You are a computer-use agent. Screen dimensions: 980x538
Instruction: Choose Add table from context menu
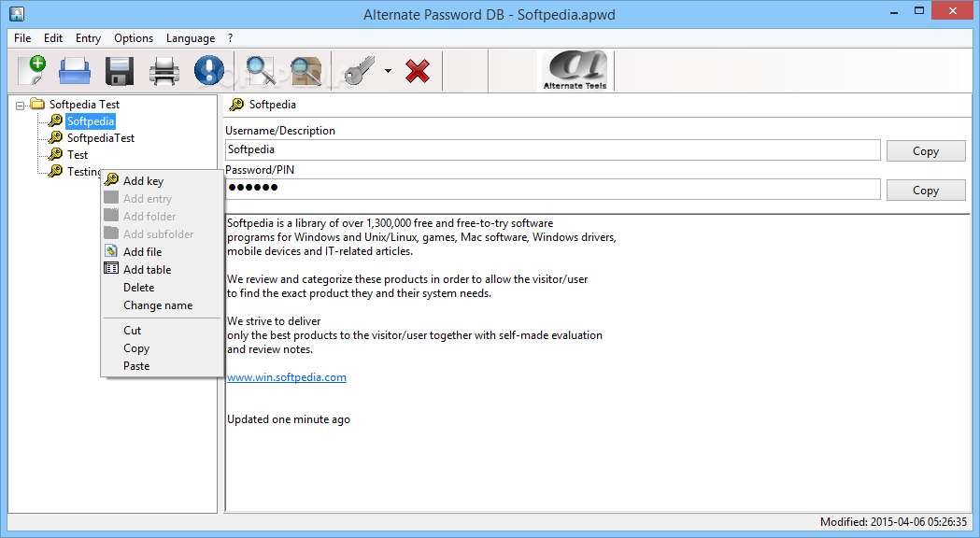(x=163, y=270)
